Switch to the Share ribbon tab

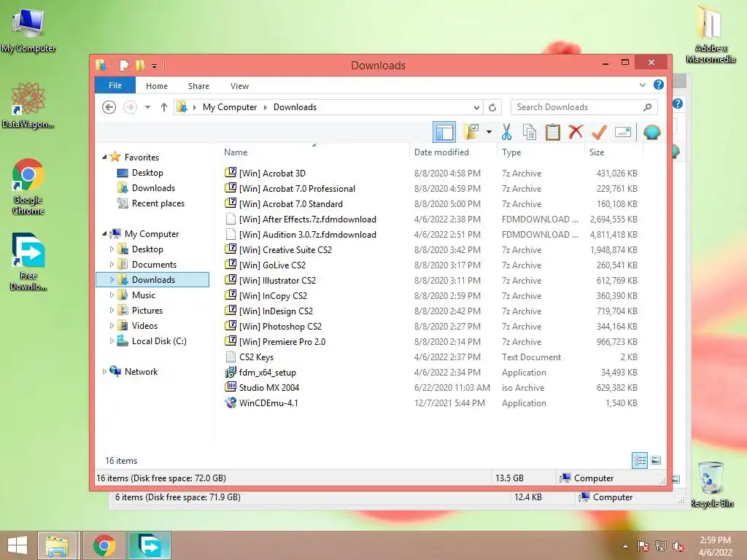(x=198, y=86)
